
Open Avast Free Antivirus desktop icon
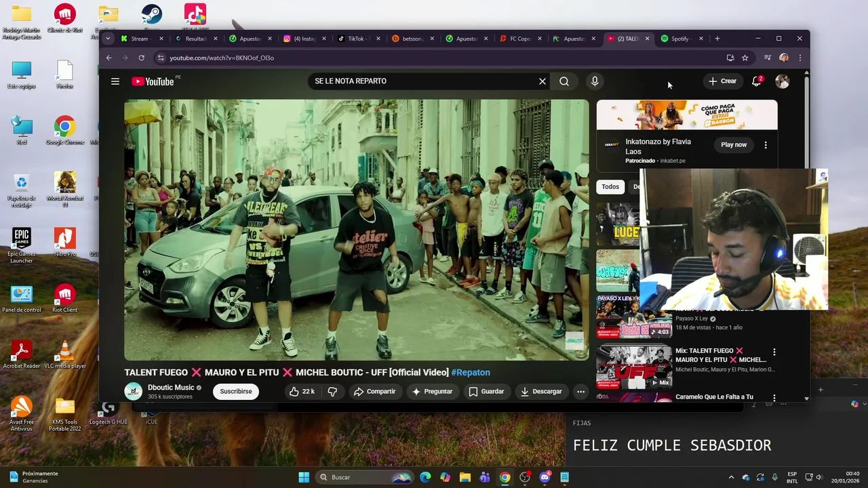(22, 413)
